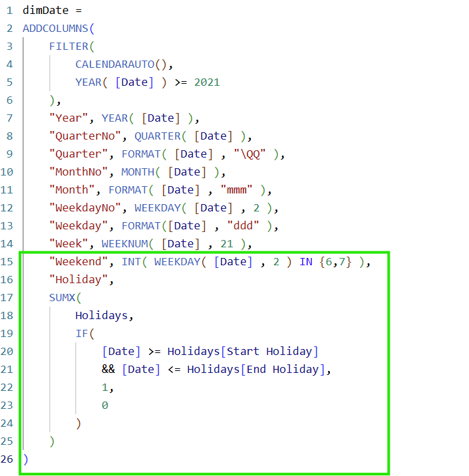
Task: Click the FILTER function keyword
Action: pyautogui.click(x=69, y=47)
